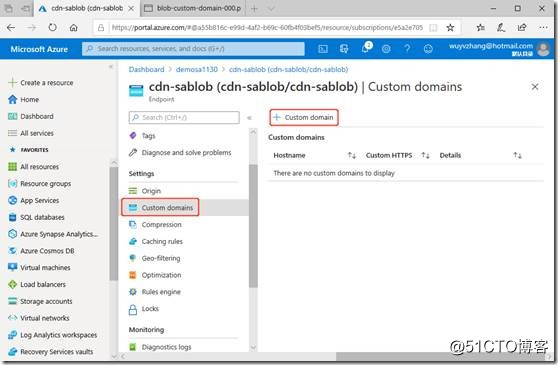
Task: Open SQL databases in sidebar
Action: (x=36, y=217)
